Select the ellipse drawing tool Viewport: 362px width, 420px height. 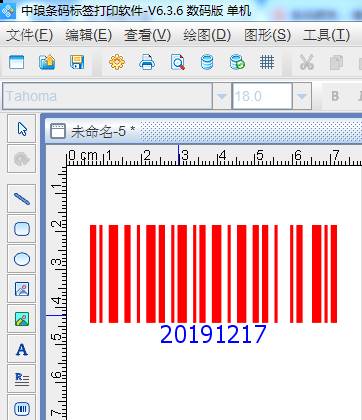tap(22, 259)
